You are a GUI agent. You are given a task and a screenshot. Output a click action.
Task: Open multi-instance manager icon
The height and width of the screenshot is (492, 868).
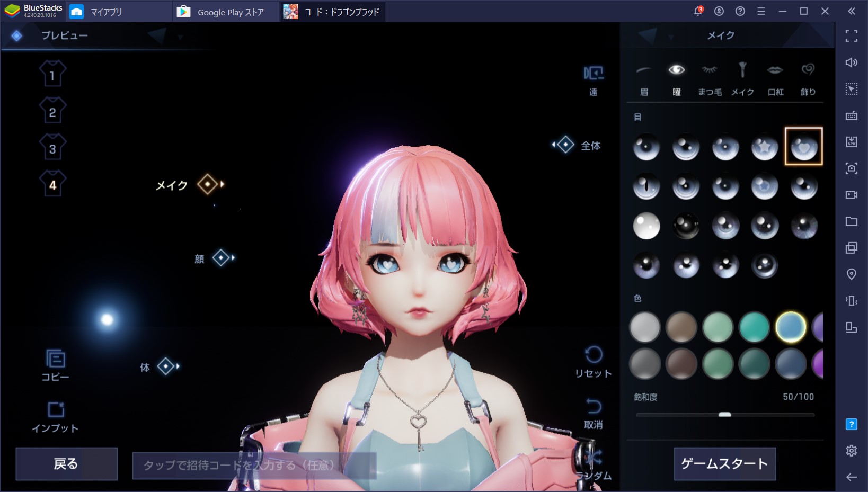tap(852, 248)
